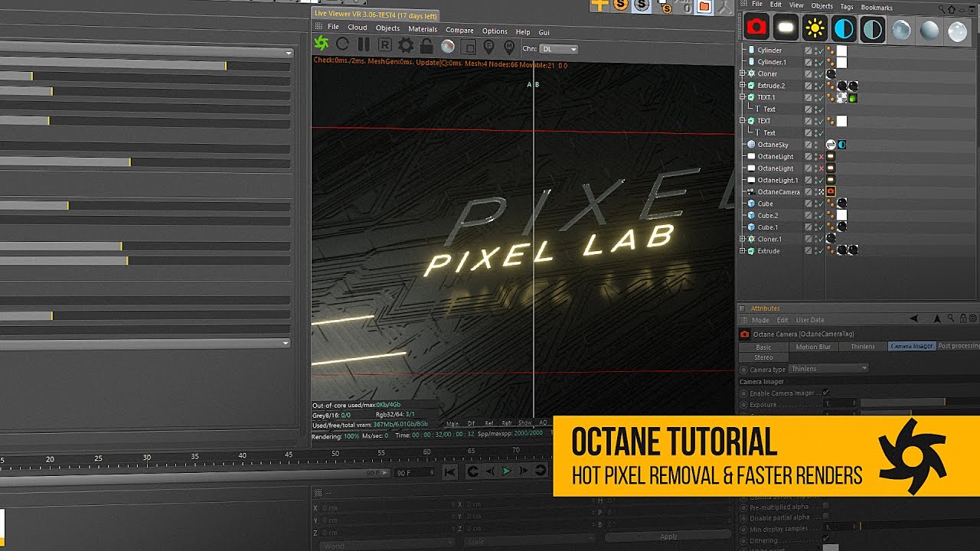
Task: Open Octane settings gear icon
Action: (x=406, y=47)
